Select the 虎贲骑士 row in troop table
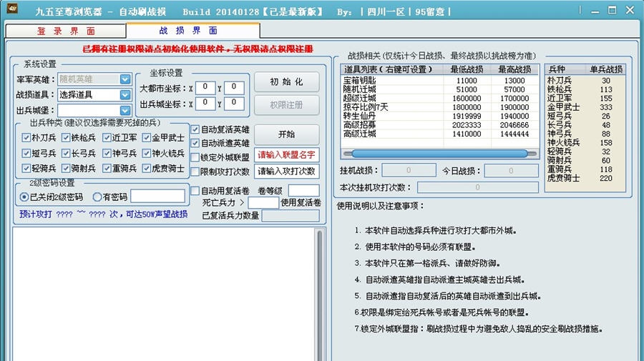This screenshot has height=361, width=644. (585, 179)
